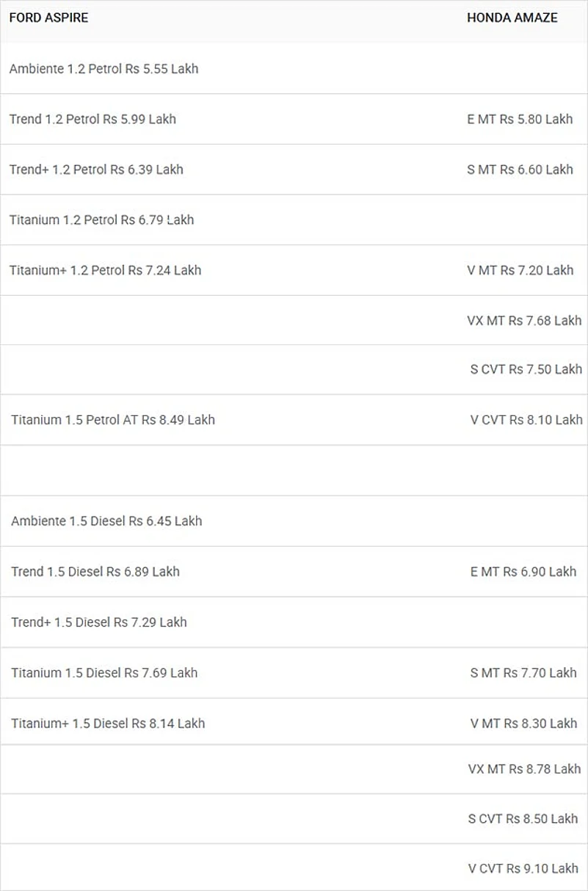The height and width of the screenshot is (891, 588).
Task: Click Titanium+ 1.5 Diesel Rs 8.14 Lakh
Action: coord(108,724)
